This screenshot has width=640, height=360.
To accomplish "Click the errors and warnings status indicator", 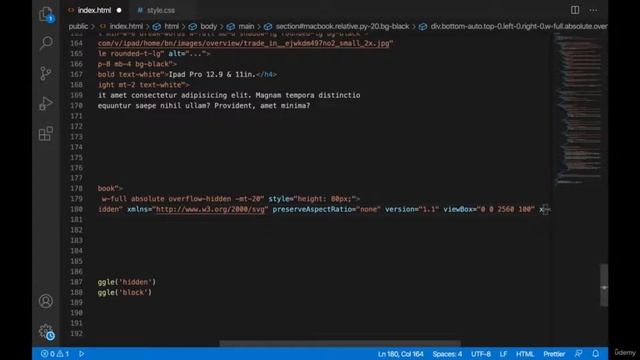I will point(55,354).
